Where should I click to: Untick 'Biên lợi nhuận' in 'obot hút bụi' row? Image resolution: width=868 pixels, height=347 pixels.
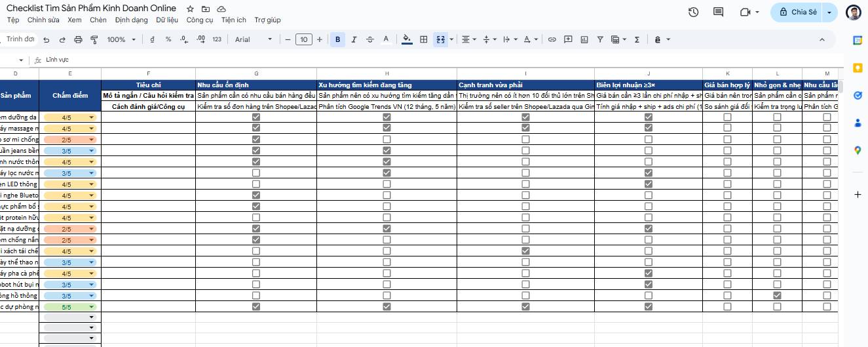(649, 285)
